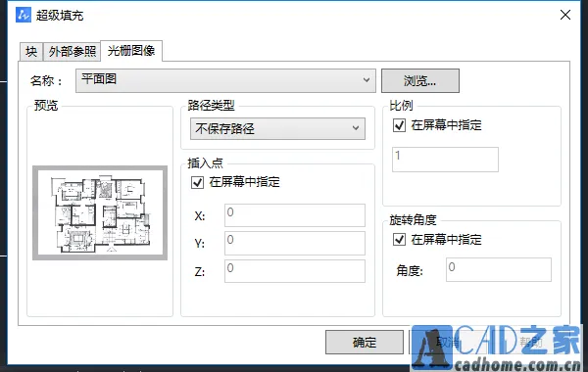This screenshot has width=588, height=372.
Task: Click the X coordinate input field
Action: (x=295, y=215)
